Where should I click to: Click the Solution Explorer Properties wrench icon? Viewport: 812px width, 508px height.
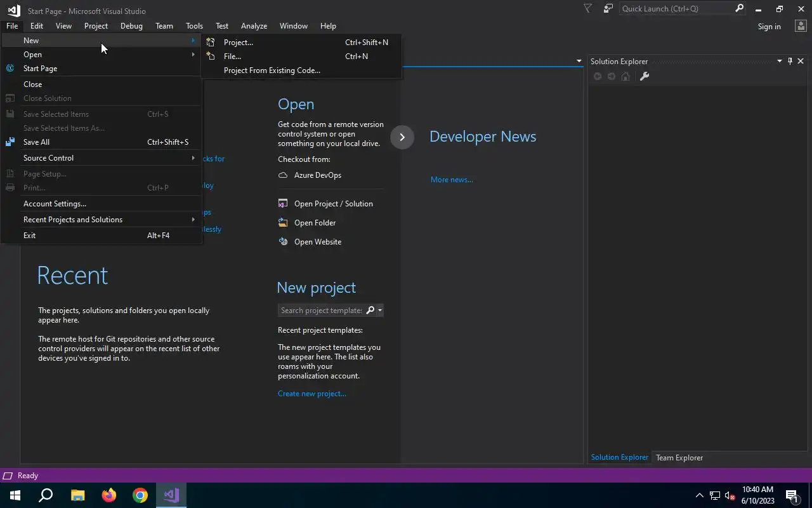(644, 76)
